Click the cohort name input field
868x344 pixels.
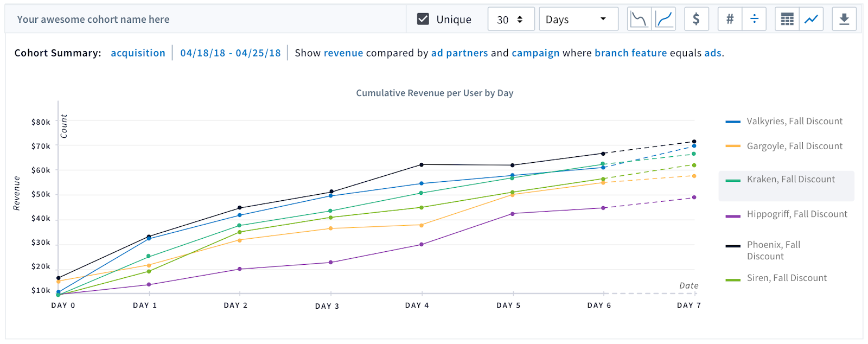click(x=206, y=20)
